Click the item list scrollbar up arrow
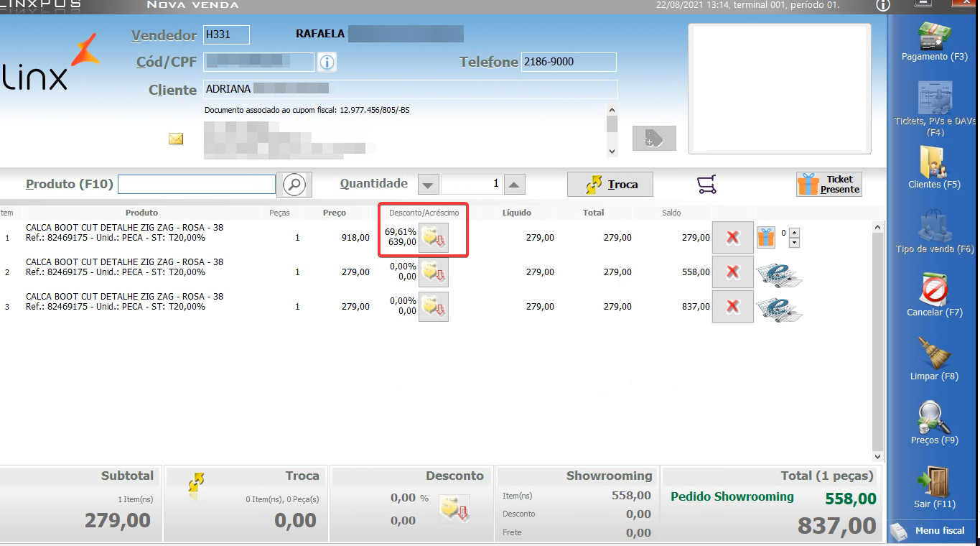Image resolution: width=980 pixels, height=546 pixels. (x=877, y=228)
